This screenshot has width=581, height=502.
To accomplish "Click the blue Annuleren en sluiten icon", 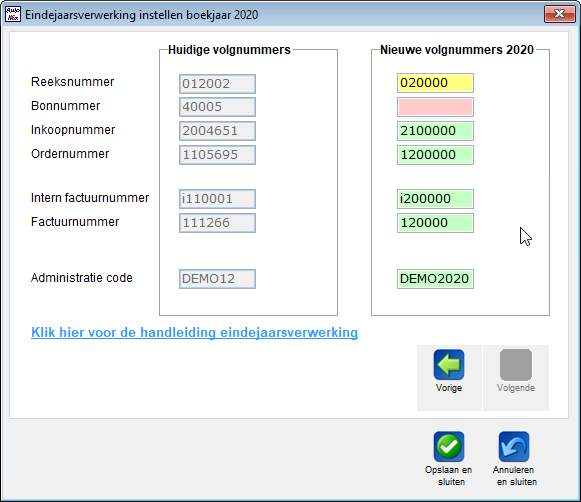I will click(514, 446).
